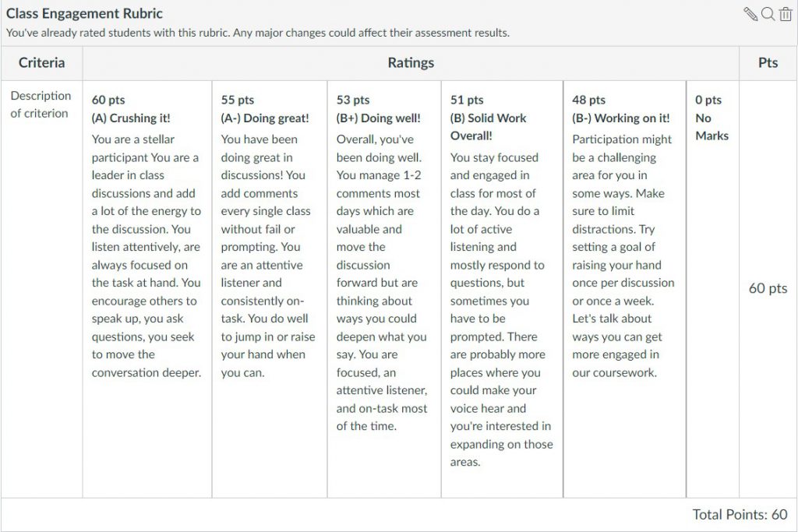
Task: Click the 60 pts criterion points value
Action: [768, 288]
